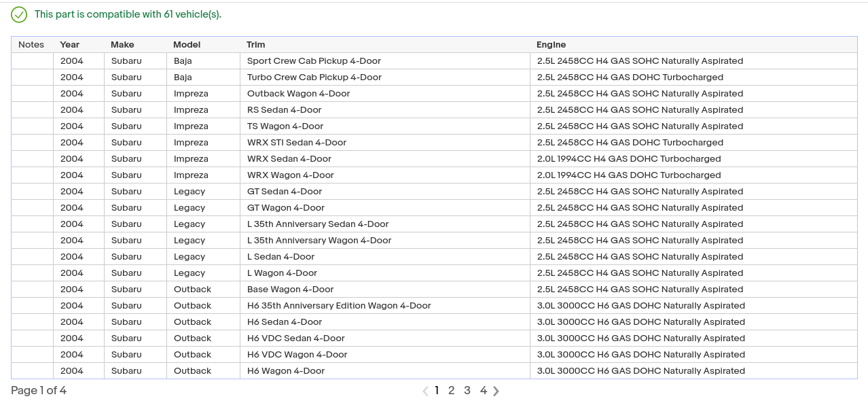
Task: Click Outback model in H6 Sedan row
Action: click(204, 322)
